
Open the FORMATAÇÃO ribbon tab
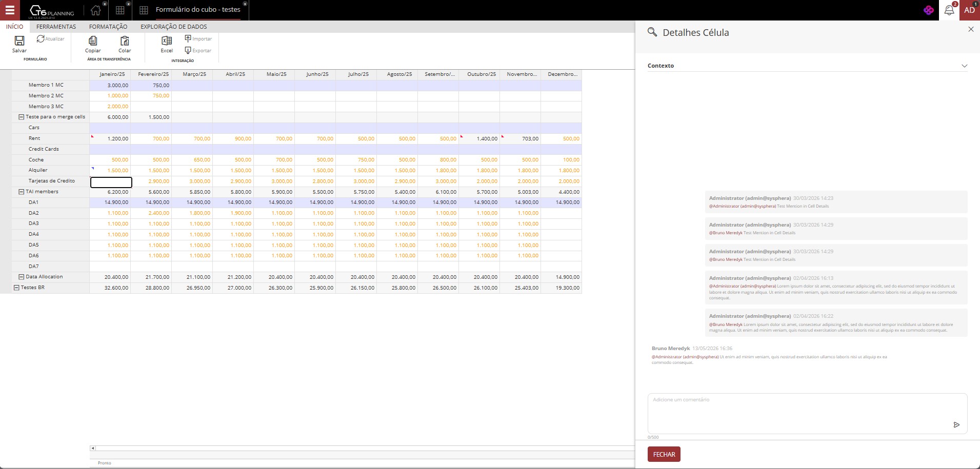click(x=108, y=27)
